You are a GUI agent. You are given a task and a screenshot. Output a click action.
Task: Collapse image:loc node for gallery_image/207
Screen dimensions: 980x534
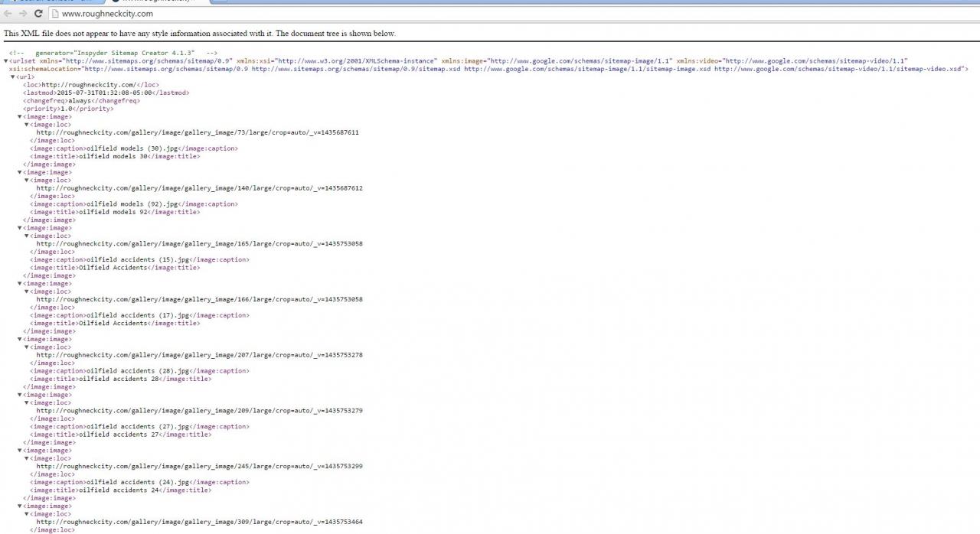27,347
